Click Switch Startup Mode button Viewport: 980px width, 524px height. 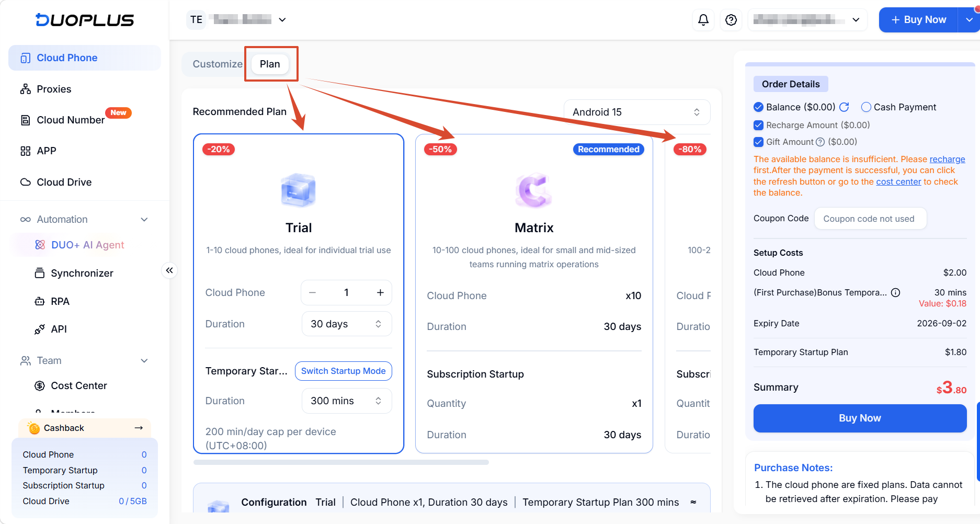pos(343,371)
